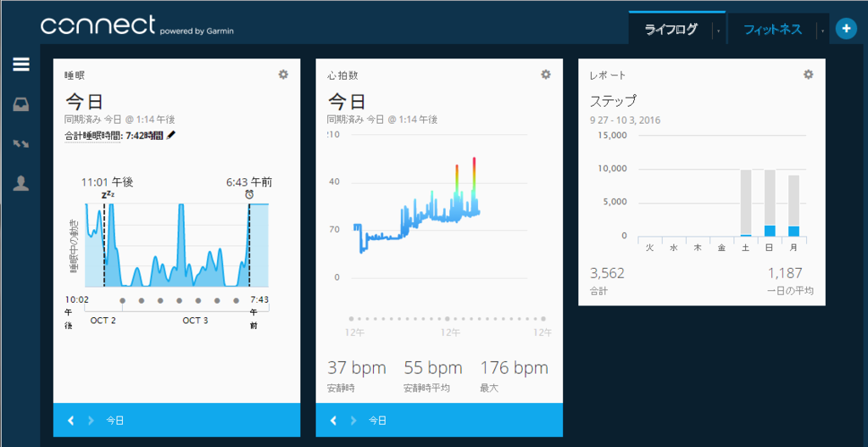
Task: Click the 37 bpm resting value
Action: (x=357, y=368)
